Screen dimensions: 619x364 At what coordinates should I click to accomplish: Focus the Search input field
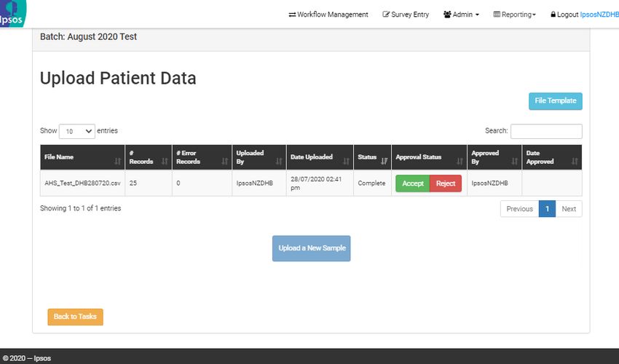tap(546, 132)
